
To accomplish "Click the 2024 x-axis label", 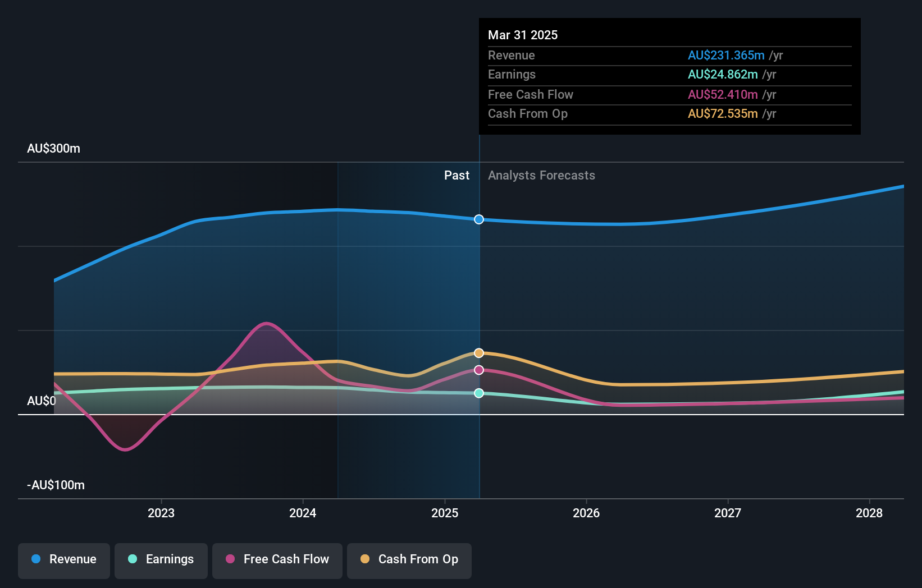I will 303,513.
